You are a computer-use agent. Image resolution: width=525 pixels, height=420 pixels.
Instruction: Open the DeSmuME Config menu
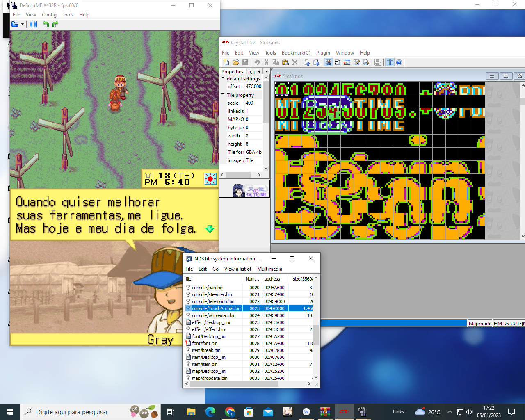[49, 14]
